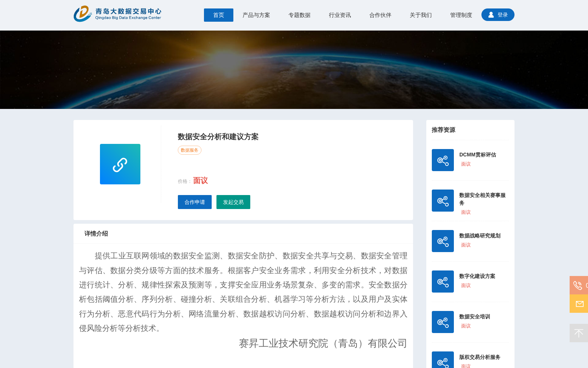The image size is (588, 368).
Task: Click the 面议 price under 数据战略研究规划
Action: coord(466,245)
